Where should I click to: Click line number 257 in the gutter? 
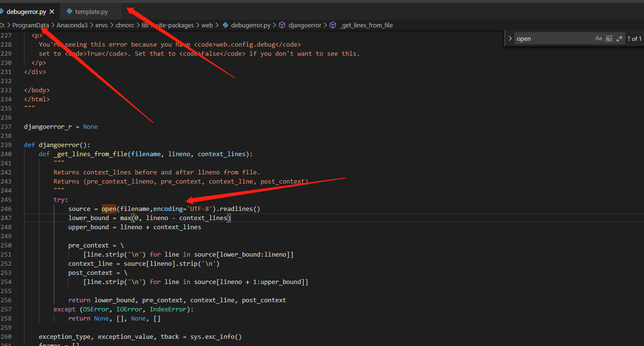[6, 309]
